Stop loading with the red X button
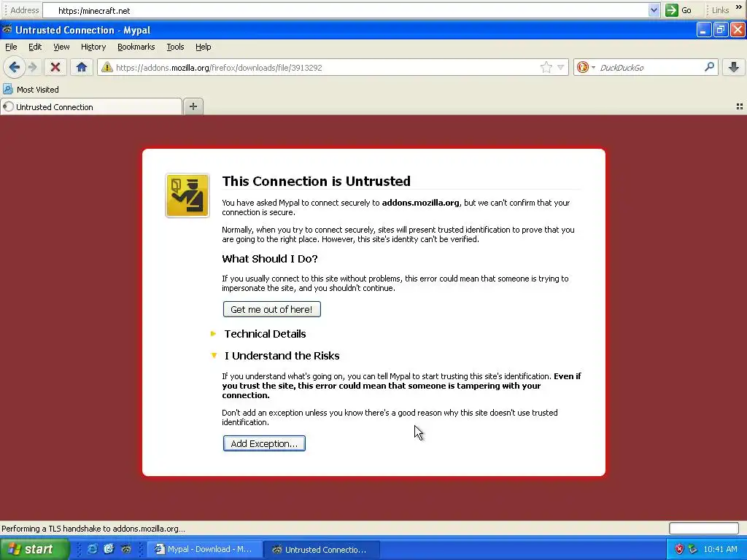Image resolution: width=747 pixels, height=560 pixels. [55, 67]
